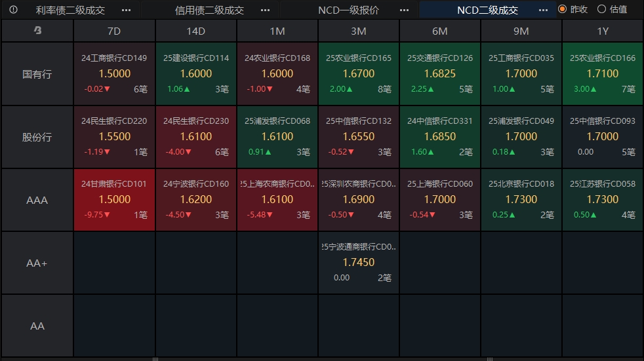Click the 9M column header
Screen dimensions: 644x361
point(521,31)
